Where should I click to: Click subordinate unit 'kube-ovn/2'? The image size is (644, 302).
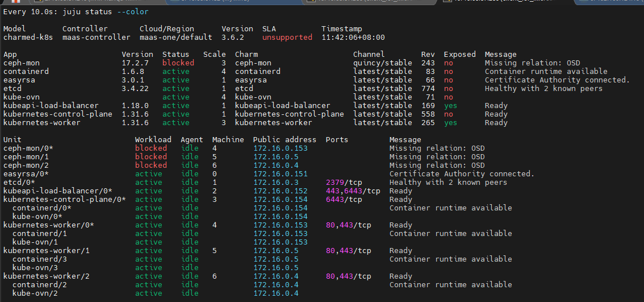coord(35,293)
